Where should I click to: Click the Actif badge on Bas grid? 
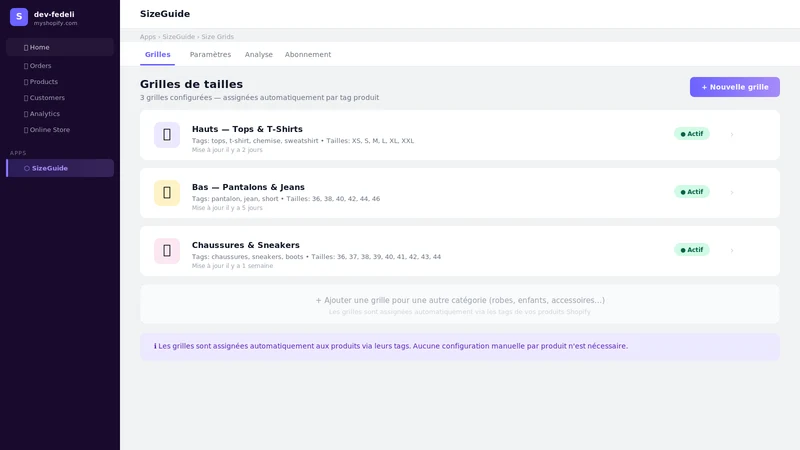pos(692,192)
